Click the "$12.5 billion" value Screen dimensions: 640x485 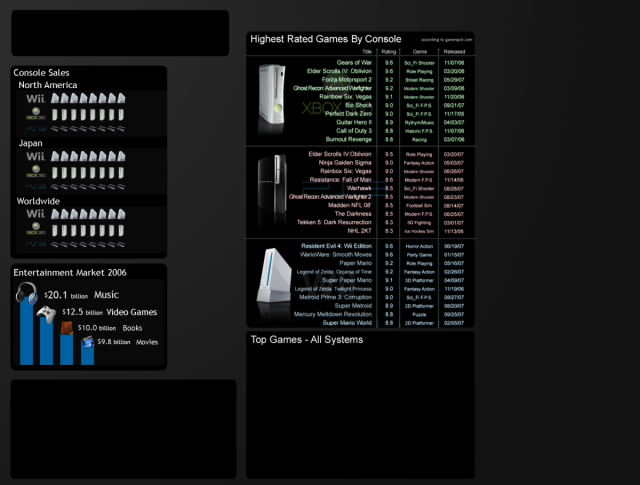[82, 312]
